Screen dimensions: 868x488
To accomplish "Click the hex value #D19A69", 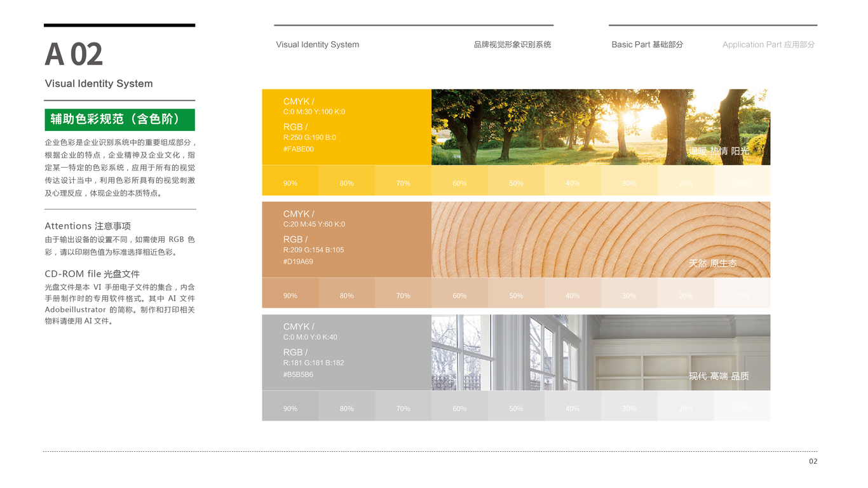I will tap(298, 262).
